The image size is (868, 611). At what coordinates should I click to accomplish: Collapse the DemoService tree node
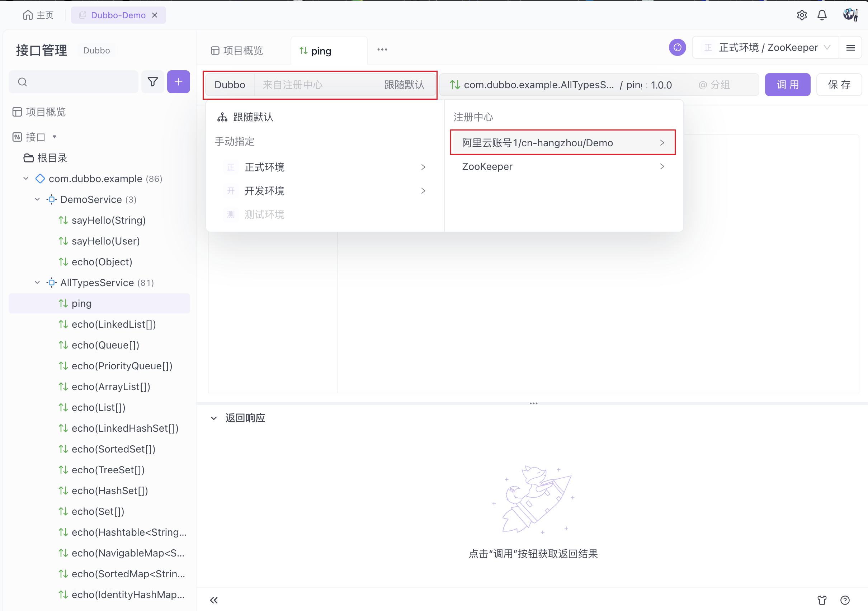(37, 199)
